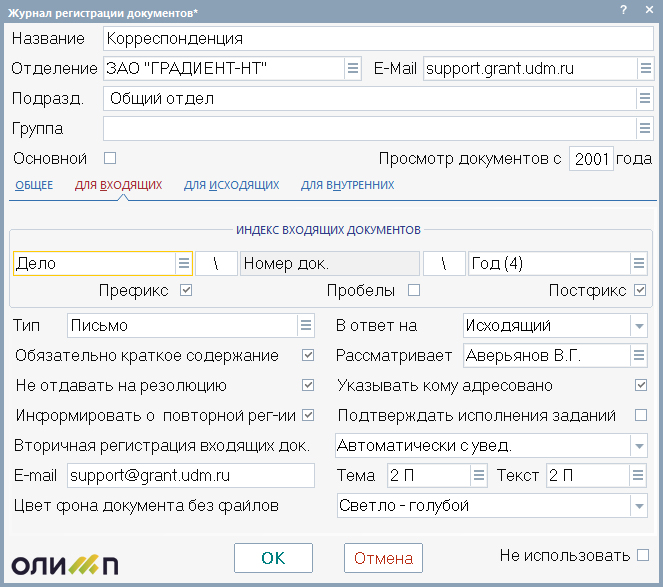Click the Номер док. field
The height and width of the screenshot is (587, 663).
[x=330, y=263]
